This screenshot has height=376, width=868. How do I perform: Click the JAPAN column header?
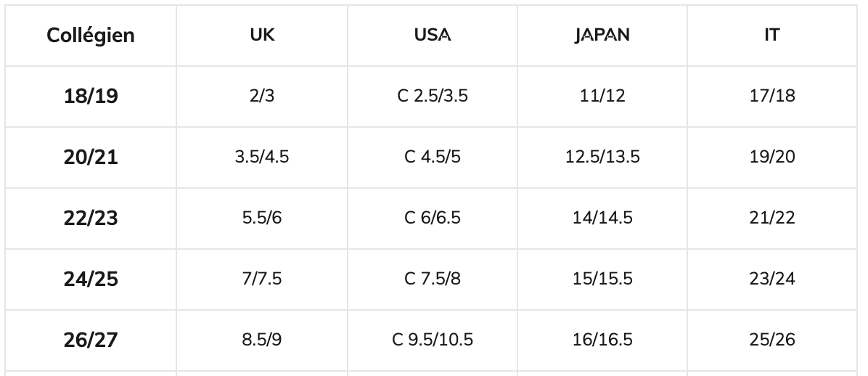pos(602,36)
